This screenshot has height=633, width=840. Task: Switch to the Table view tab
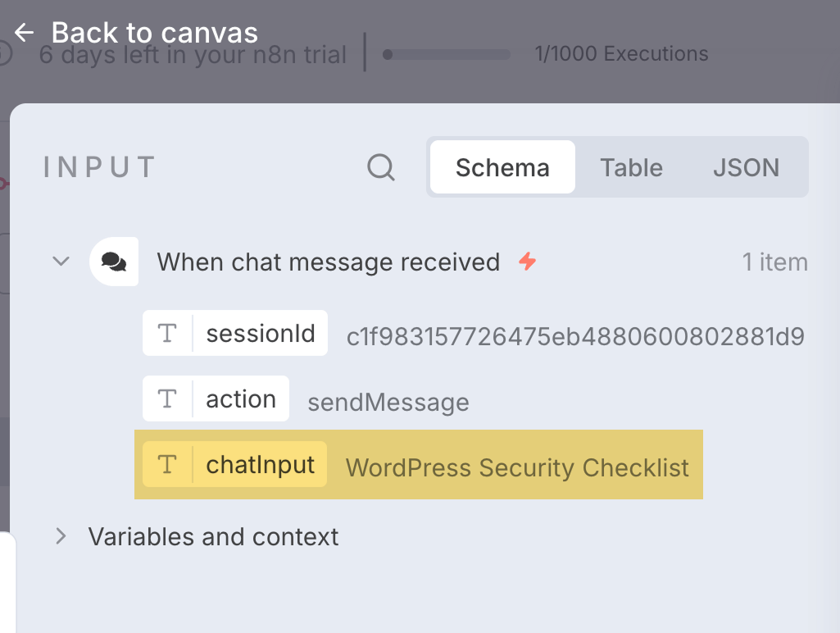tap(631, 167)
